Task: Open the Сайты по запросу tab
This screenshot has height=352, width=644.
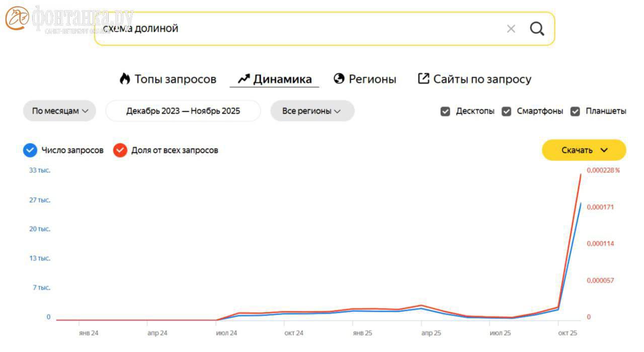Action: pos(482,79)
